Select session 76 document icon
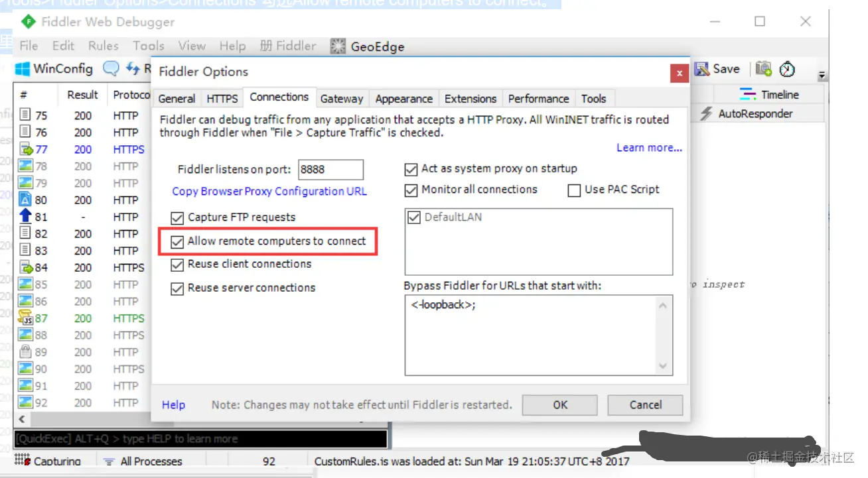Screen dimensions: 868x478 click(x=25, y=132)
